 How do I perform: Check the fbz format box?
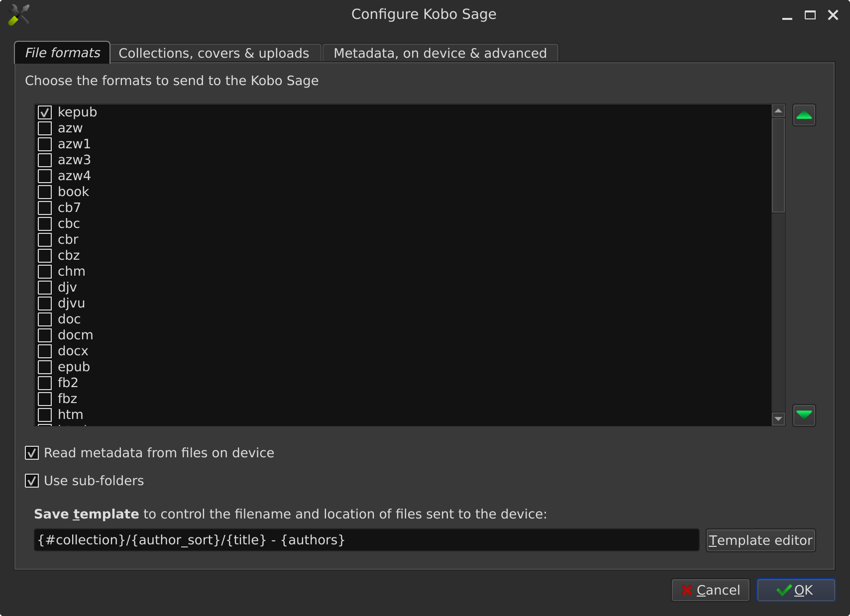45,399
